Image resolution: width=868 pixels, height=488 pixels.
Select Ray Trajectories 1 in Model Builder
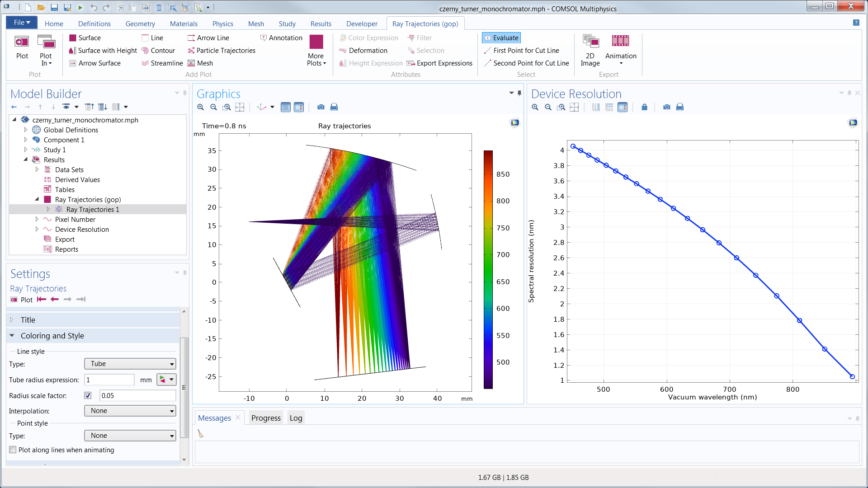click(x=92, y=209)
